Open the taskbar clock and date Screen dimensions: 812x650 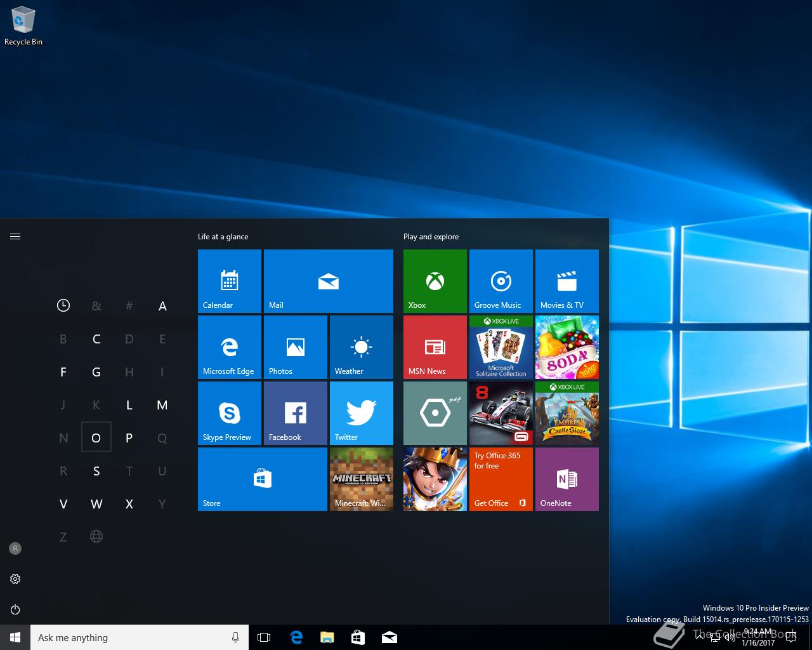758,637
